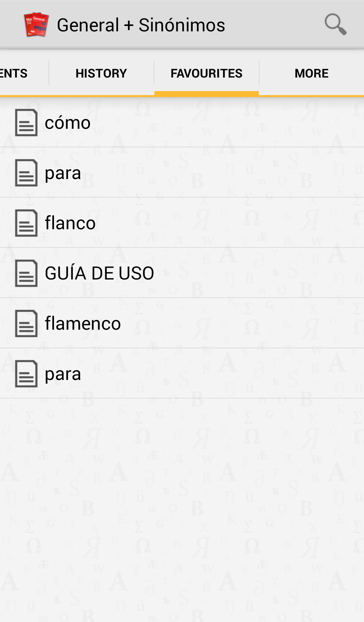Screen dimensions: 364x622
Task: Click document icon of the bottom para entry
Action: coord(26,374)
